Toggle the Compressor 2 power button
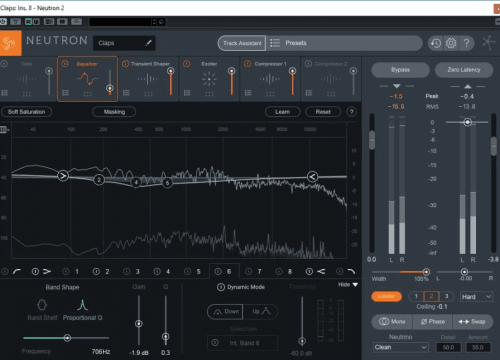Screen dimensions: 500x360 point(308,64)
